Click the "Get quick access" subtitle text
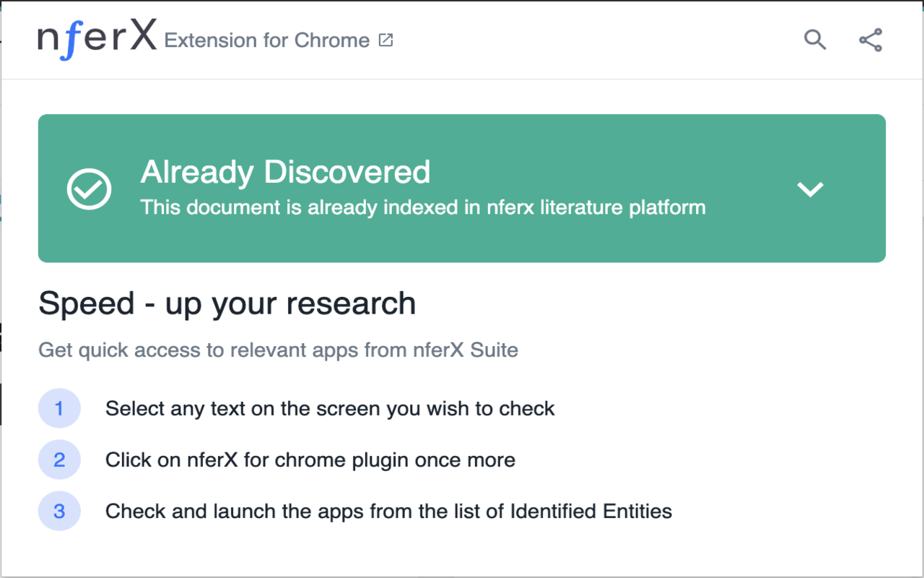This screenshot has width=924, height=578. coord(278,350)
